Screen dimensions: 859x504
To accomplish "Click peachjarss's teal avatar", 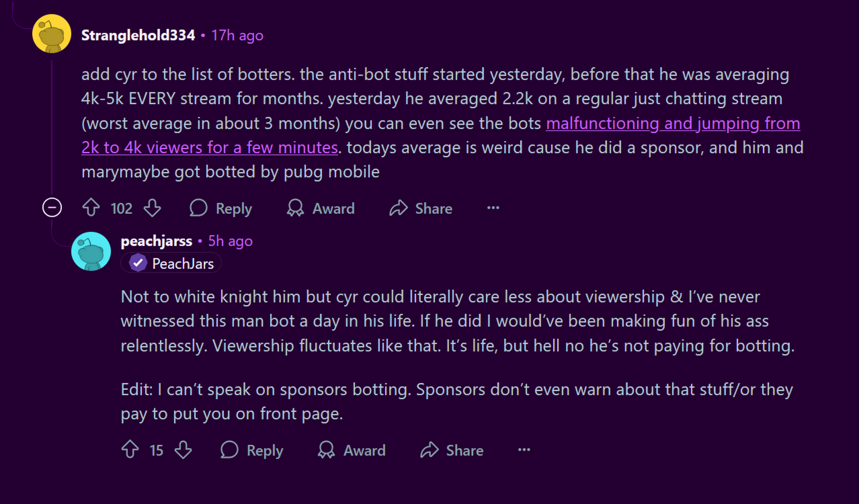I will click(91, 252).
